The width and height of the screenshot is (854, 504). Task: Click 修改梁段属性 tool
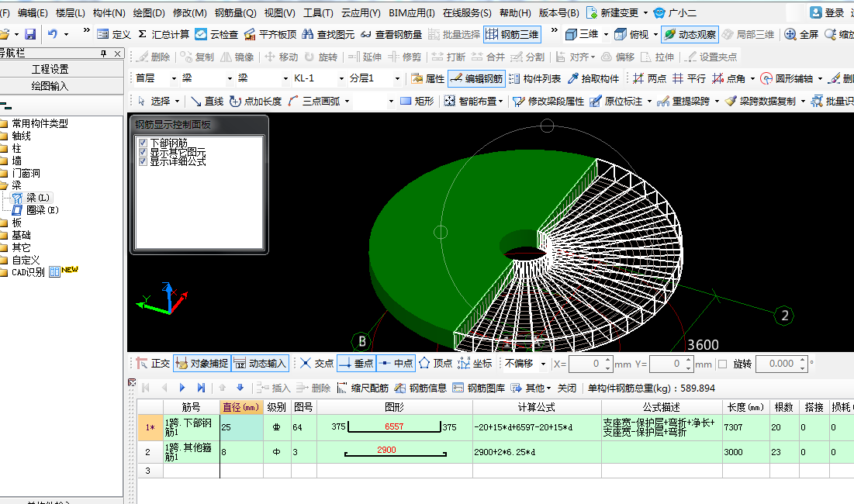pyautogui.click(x=548, y=102)
